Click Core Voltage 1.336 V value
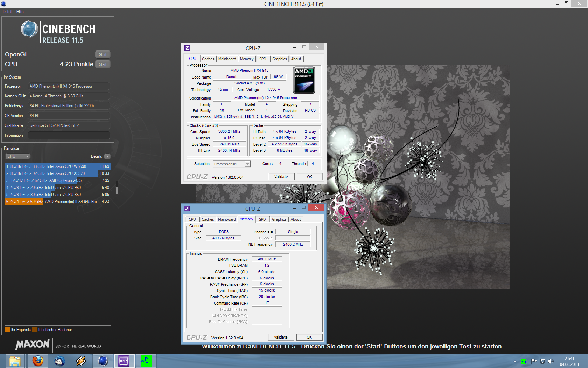Image resolution: width=588 pixels, height=368 pixels. pyautogui.click(x=274, y=89)
